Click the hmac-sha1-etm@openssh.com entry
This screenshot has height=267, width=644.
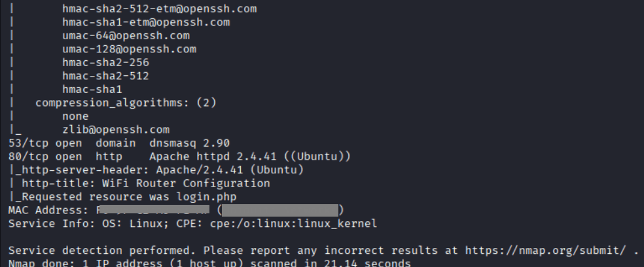pyautogui.click(x=145, y=23)
